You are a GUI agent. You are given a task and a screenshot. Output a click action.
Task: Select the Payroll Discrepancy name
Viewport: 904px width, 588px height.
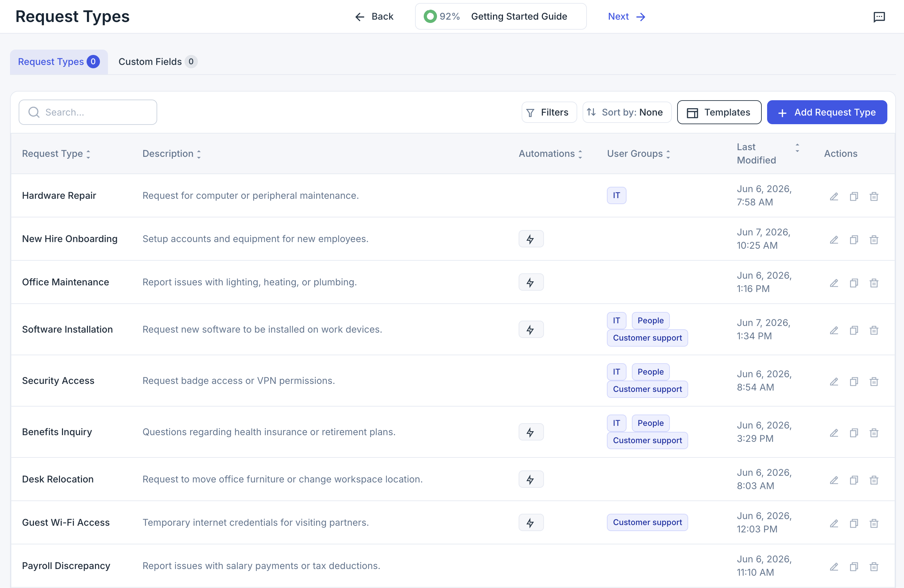coord(66,566)
